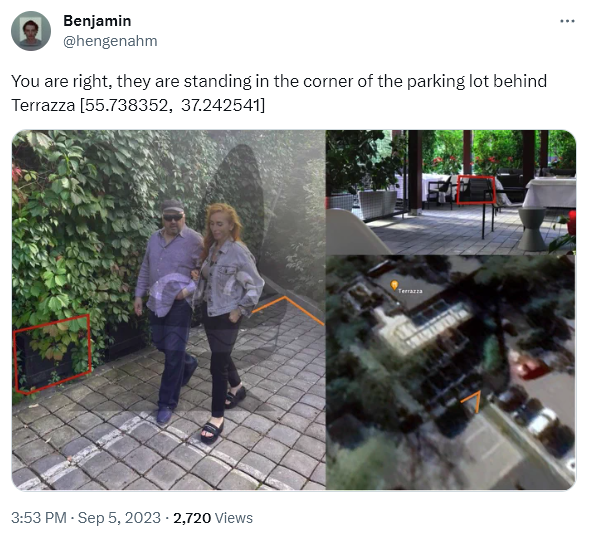Screen dimensions: 593x537
Task: Click the 3:53 PM Sep 5, 2023 timestamp
Action: click(x=86, y=518)
